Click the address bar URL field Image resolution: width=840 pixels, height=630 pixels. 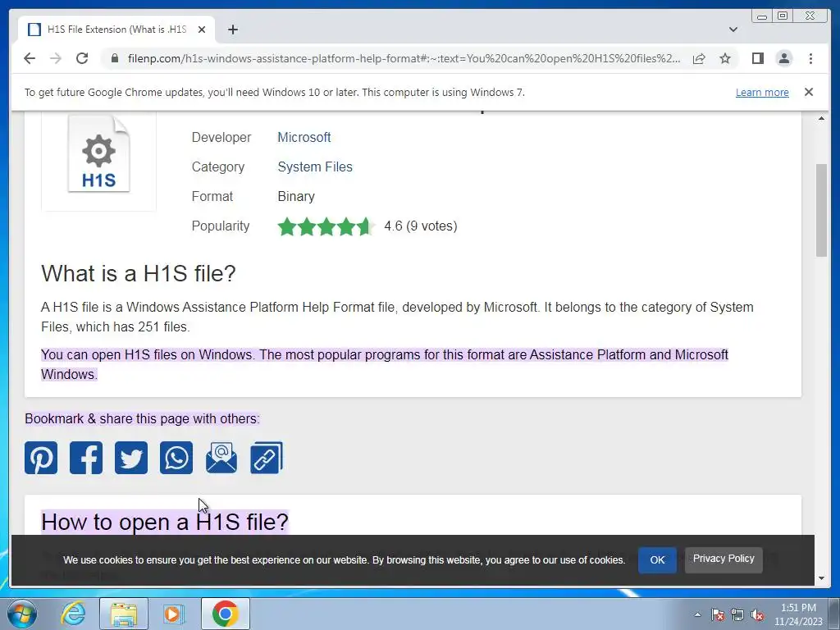click(x=404, y=58)
